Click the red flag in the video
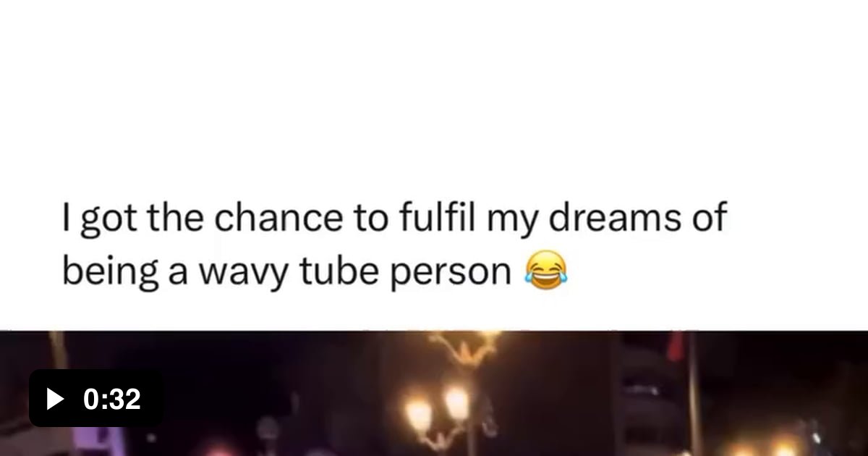Screen dimensions: 868x456 [676, 346]
